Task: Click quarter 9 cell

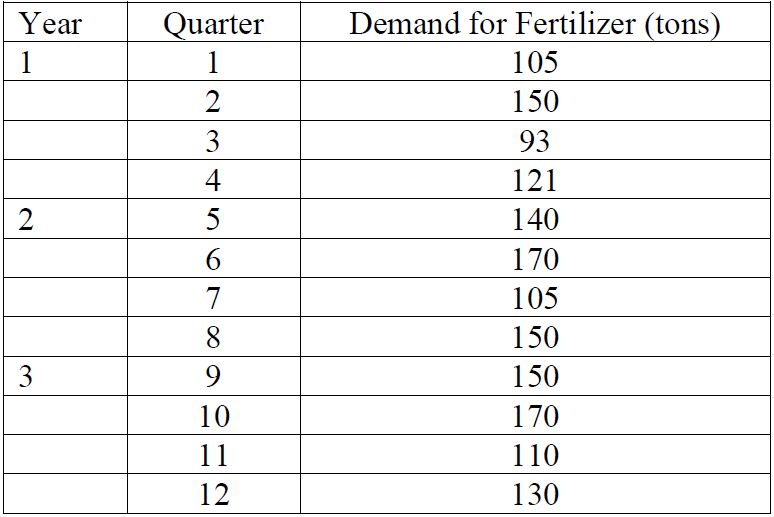Action: [213, 377]
